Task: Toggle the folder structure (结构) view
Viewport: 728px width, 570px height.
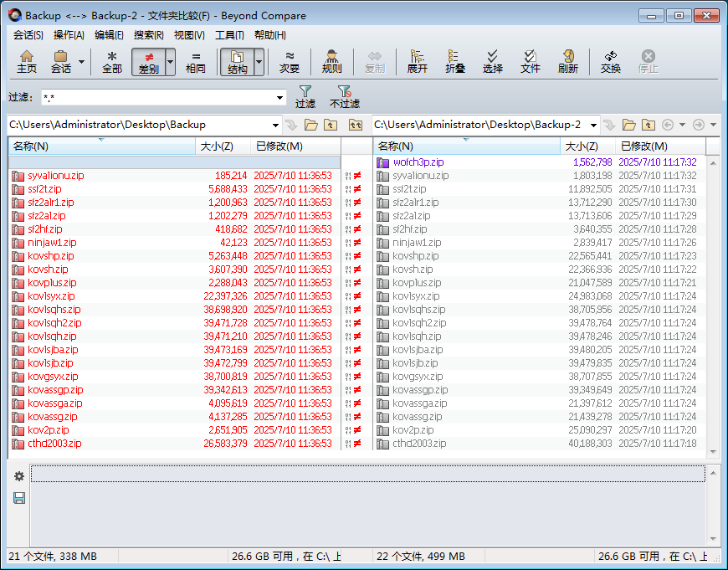Action: [237, 62]
